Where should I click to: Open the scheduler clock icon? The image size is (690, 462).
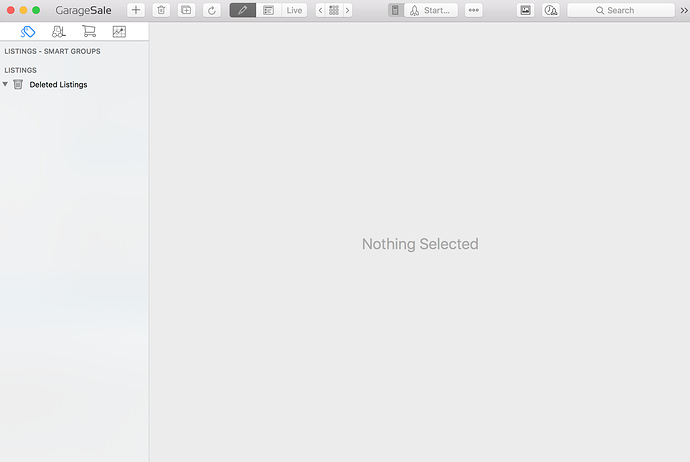551,10
